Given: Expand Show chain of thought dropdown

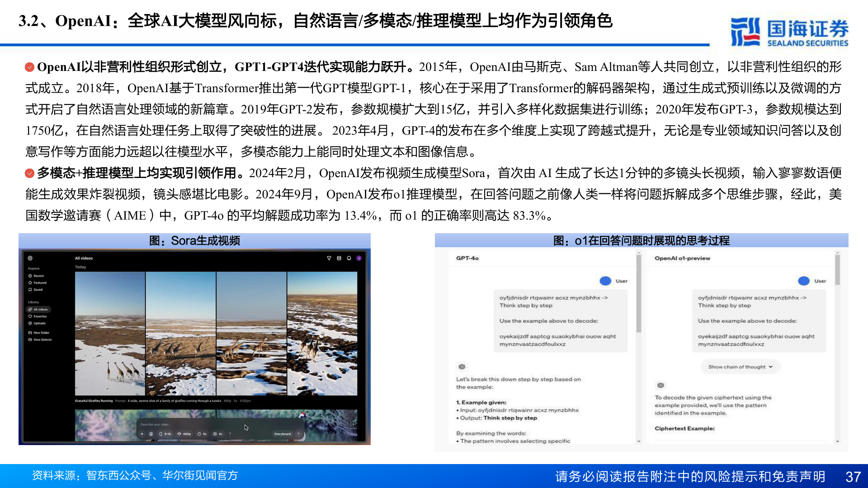Looking at the screenshot, I should tap(741, 367).
